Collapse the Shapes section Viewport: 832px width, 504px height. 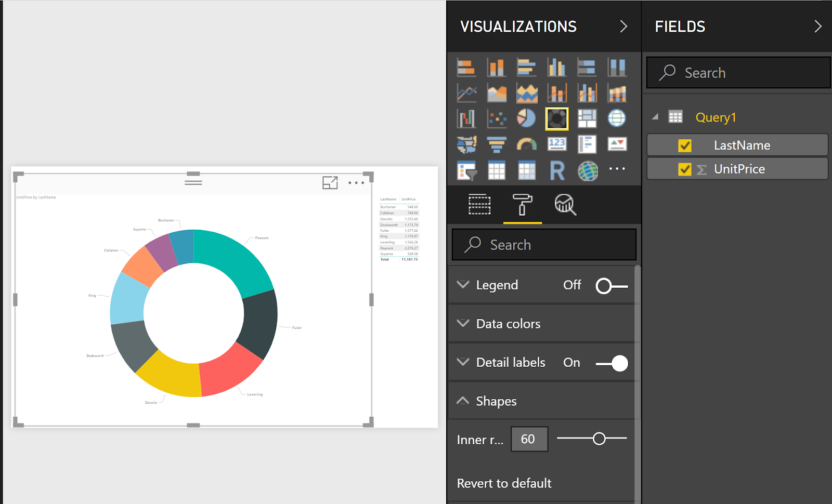(x=463, y=401)
